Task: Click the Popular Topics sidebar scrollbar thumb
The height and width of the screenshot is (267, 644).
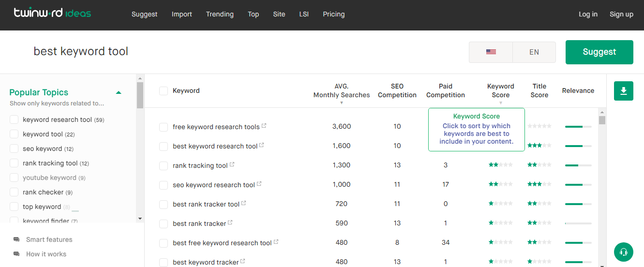Action: (x=140, y=95)
